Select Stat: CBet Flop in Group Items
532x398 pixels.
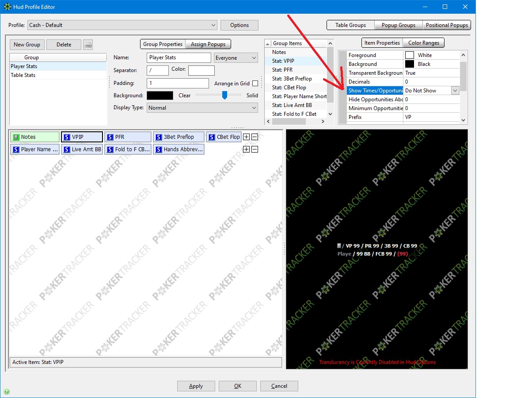click(x=296, y=88)
